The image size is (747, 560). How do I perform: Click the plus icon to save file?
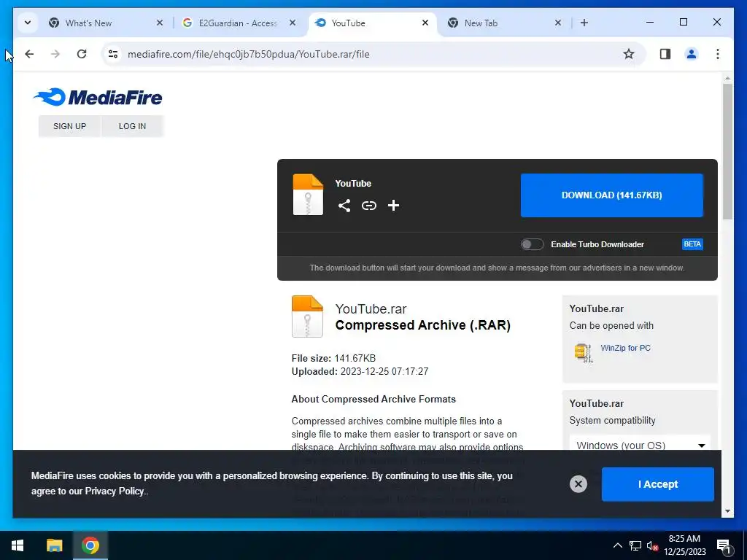click(x=393, y=205)
